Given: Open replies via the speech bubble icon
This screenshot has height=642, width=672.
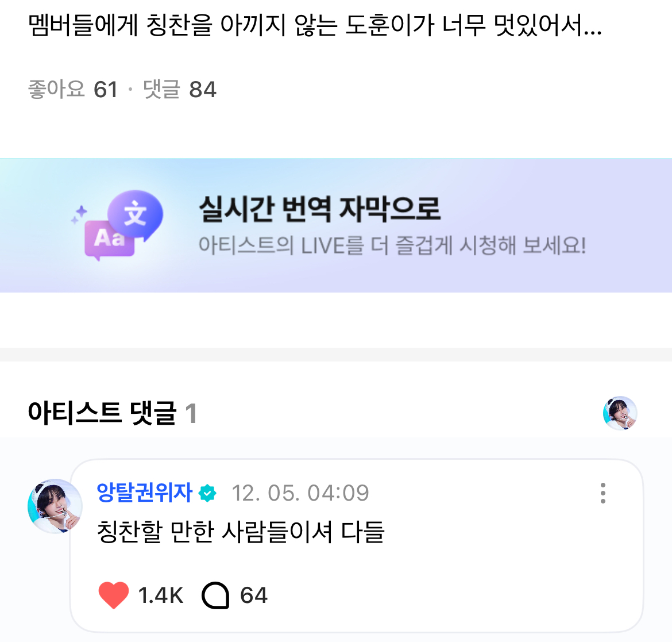Looking at the screenshot, I should (x=215, y=595).
